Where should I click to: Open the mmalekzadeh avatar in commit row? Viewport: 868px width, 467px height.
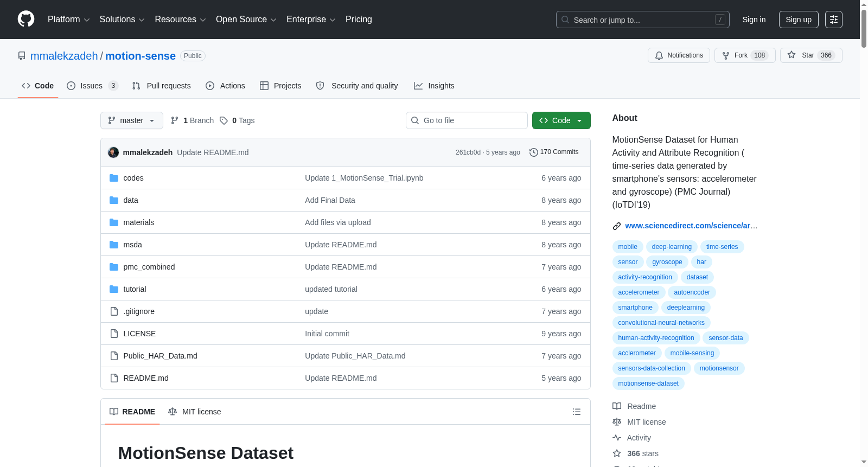[113, 152]
